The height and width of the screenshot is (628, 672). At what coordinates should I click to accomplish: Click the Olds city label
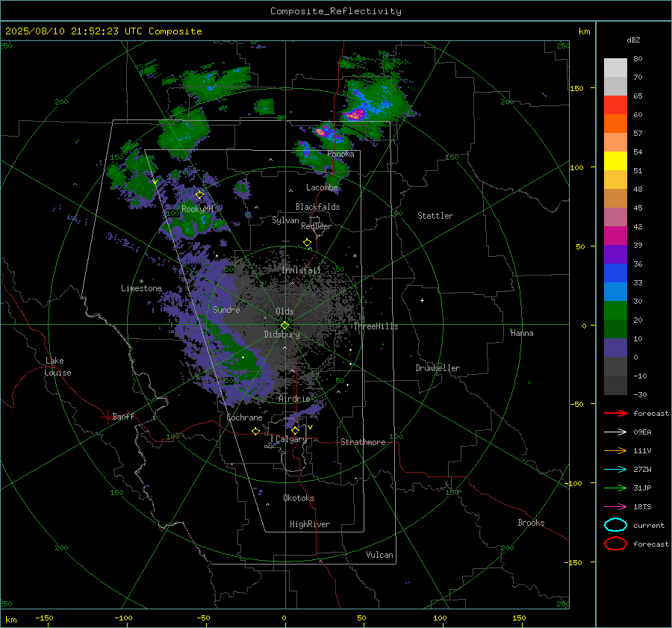coord(284,311)
